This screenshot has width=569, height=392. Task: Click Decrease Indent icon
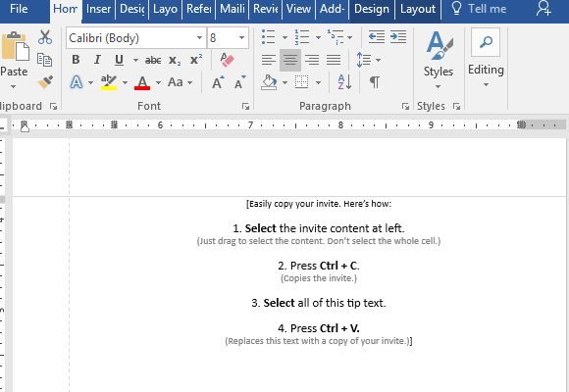(x=377, y=37)
